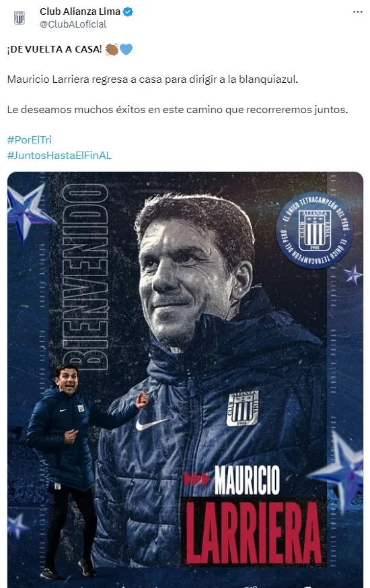Viewport: 370px width, 588px height.
Task: Open the Mauricio Larriera welcome image
Action: tap(185, 379)
